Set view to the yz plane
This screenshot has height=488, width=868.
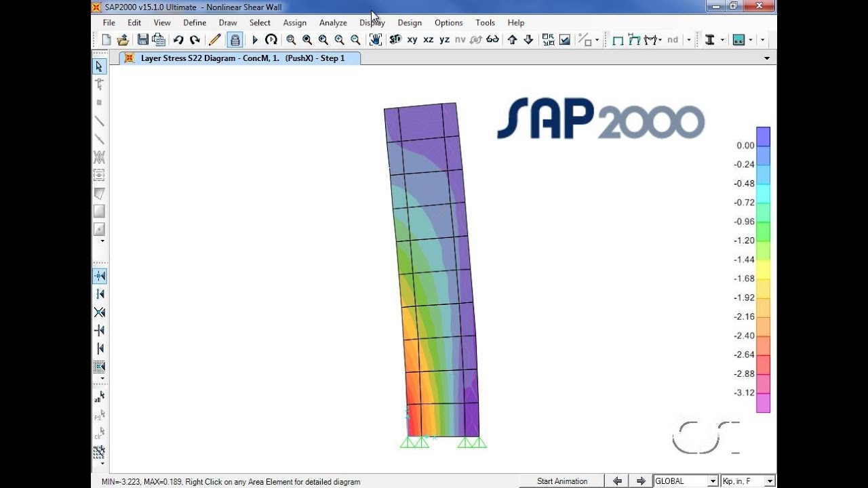(444, 40)
